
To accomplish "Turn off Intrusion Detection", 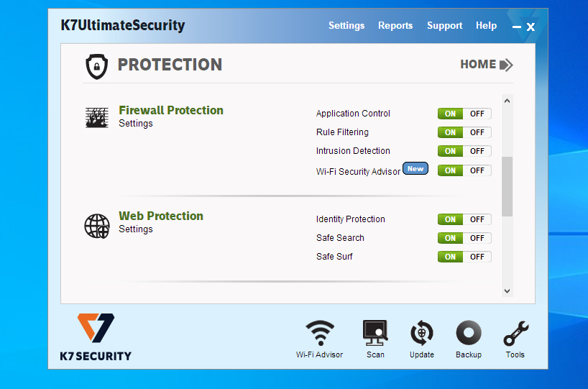I will (477, 151).
